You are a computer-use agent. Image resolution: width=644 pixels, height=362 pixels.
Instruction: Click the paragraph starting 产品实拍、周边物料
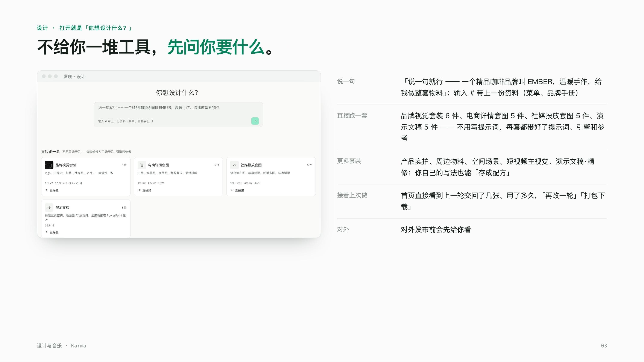click(x=498, y=167)
